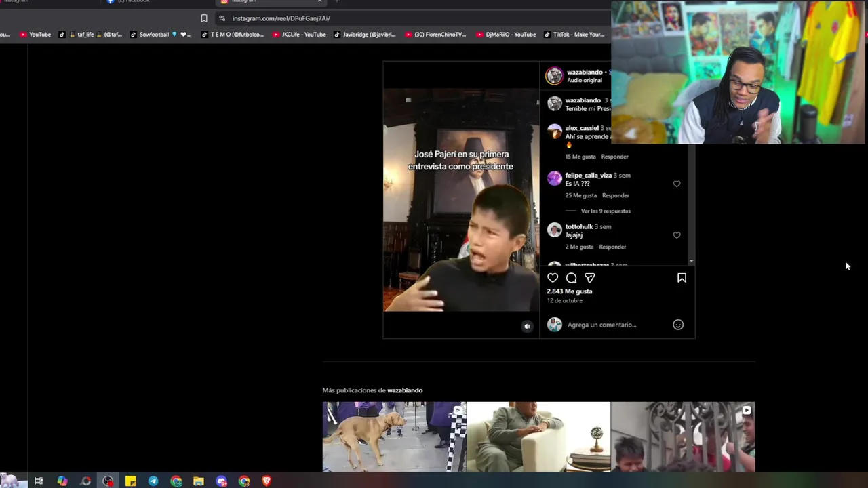The image size is (868, 488).
Task: Like felipe_calla_viza's comment
Action: [x=677, y=184]
